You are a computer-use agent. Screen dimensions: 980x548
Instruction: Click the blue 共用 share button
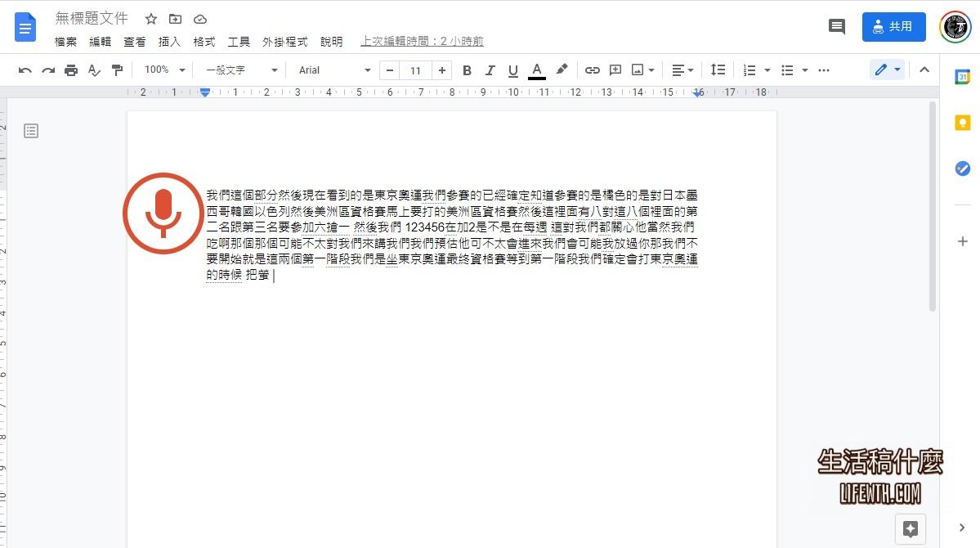(x=893, y=27)
